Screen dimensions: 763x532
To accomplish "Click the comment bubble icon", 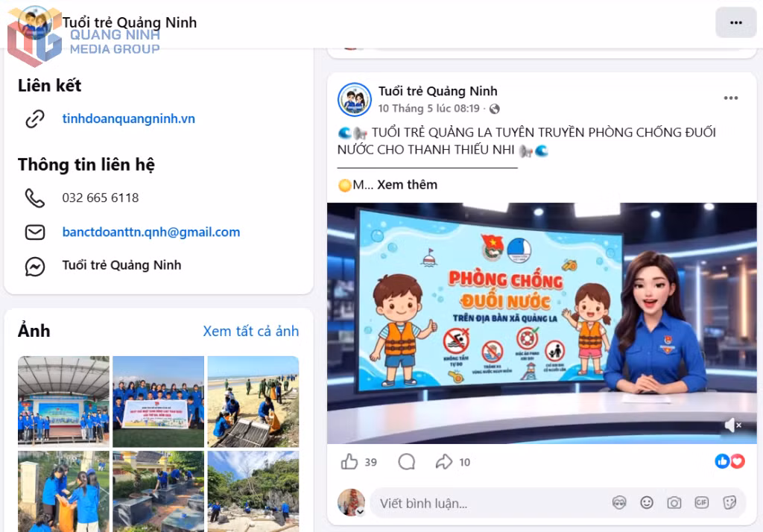I will pyautogui.click(x=406, y=461).
